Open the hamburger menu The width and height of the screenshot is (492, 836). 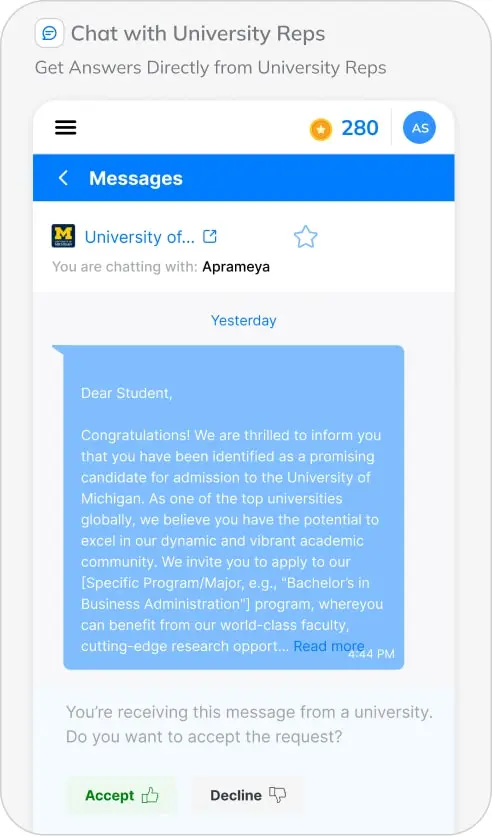pyautogui.click(x=66, y=127)
